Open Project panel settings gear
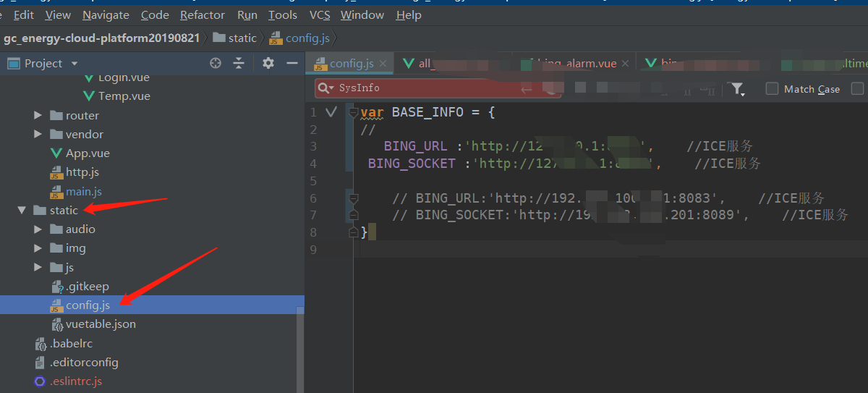The height and width of the screenshot is (393, 868). (x=268, y=63)
